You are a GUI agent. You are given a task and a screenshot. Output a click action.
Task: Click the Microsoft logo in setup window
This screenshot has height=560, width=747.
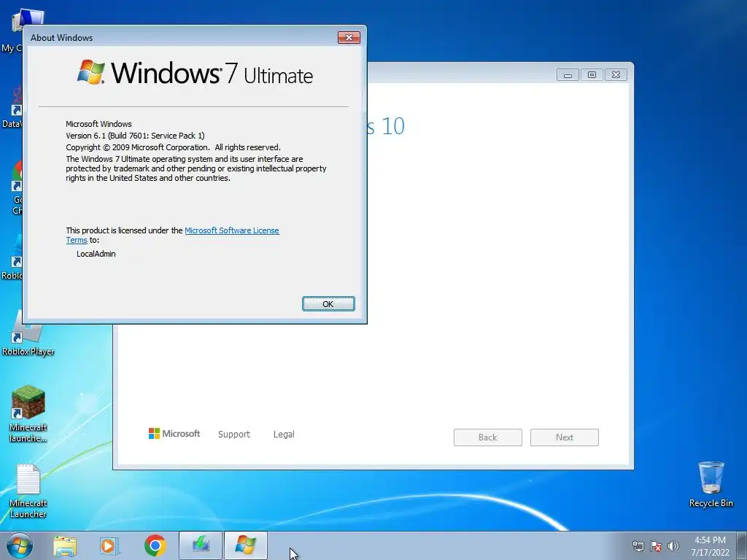click(x=174, y=433)
